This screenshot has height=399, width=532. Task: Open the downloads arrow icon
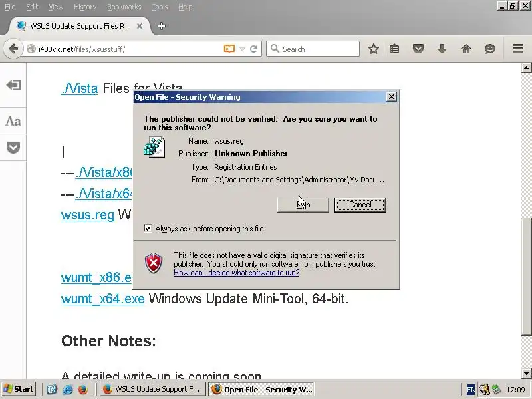[442, 49]
